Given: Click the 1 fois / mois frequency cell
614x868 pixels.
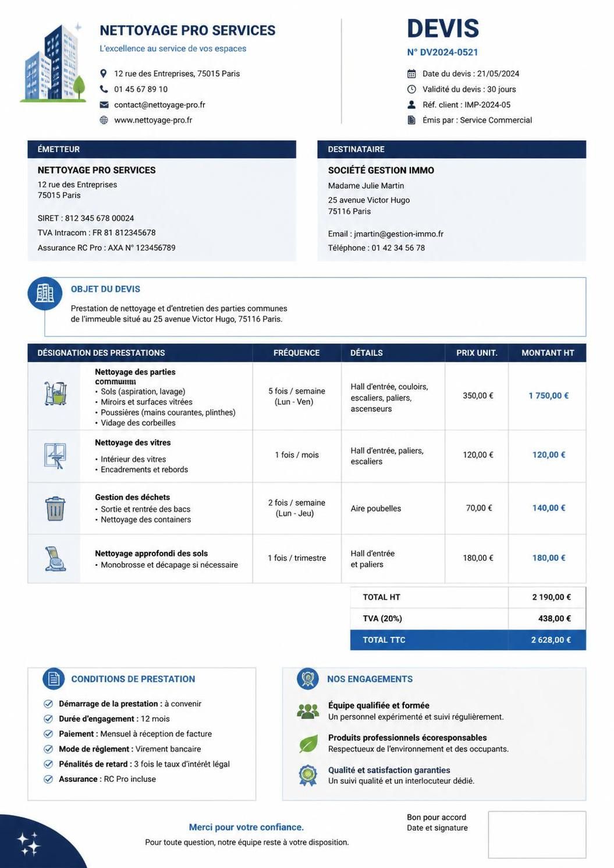Looking at the screenshot, I should (x=297, y=455).
